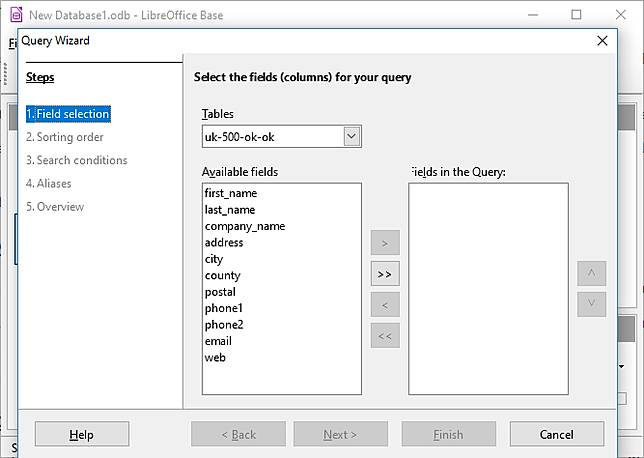The width and height of the screenshot is (644, 458).
Task: Pick the email field
Action: click(x=218, y=341)
